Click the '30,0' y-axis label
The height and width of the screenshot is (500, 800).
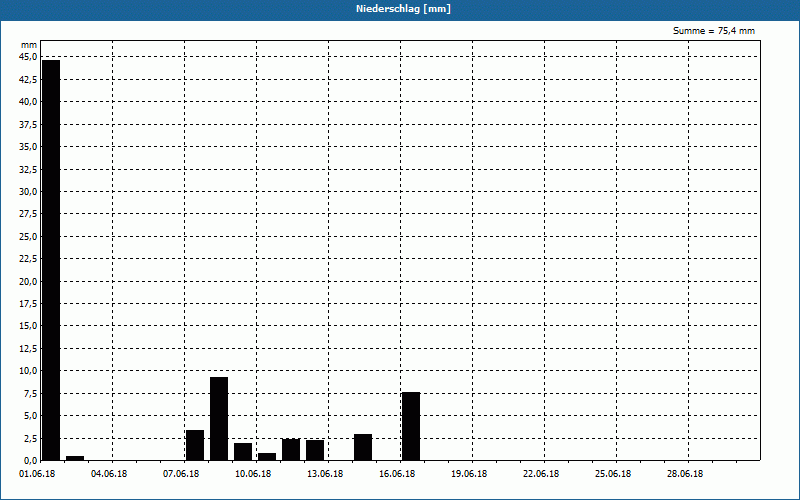28,191
